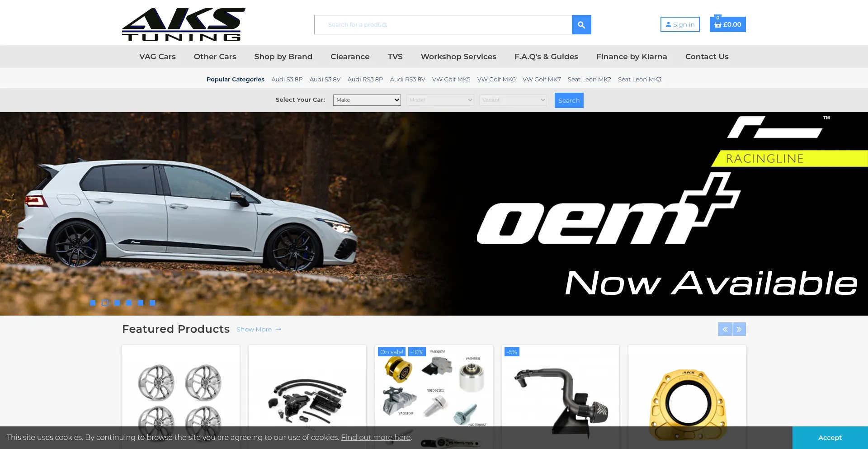Image resolution: width=868 pixels, height=449 pixels.
Task: Open the Audi RS3 8P category
Action: pos(365,79)
